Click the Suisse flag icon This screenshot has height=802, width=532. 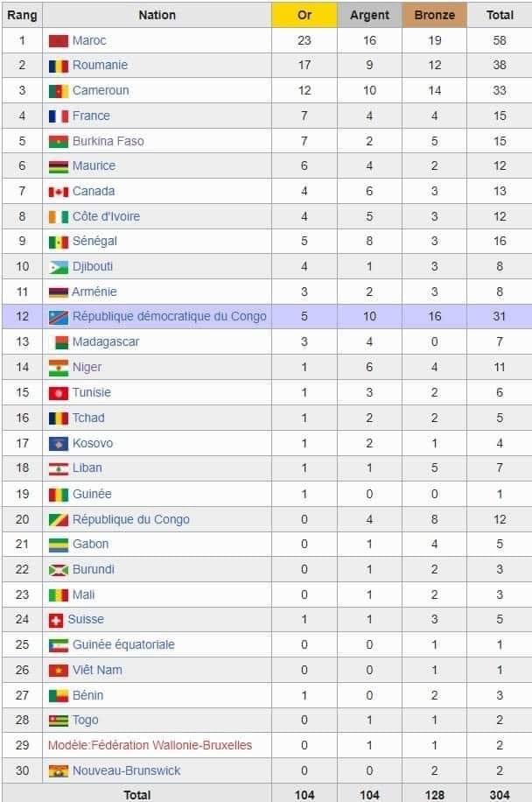(x=55, y=620)
